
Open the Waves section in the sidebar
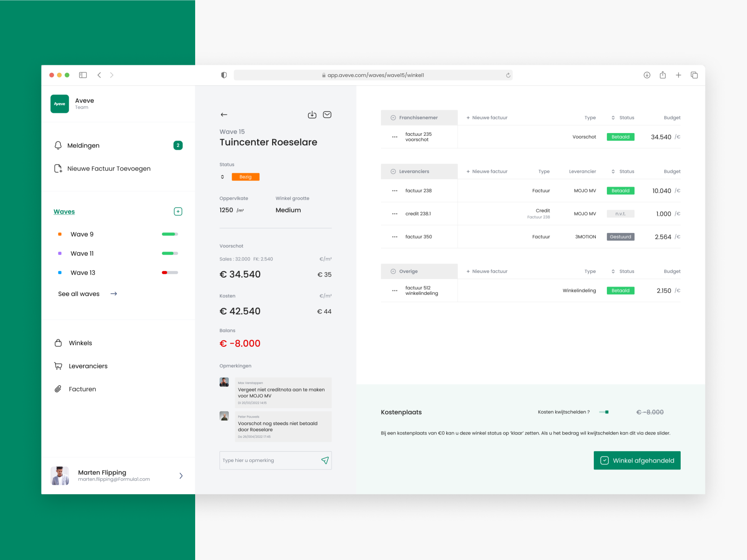64,211
